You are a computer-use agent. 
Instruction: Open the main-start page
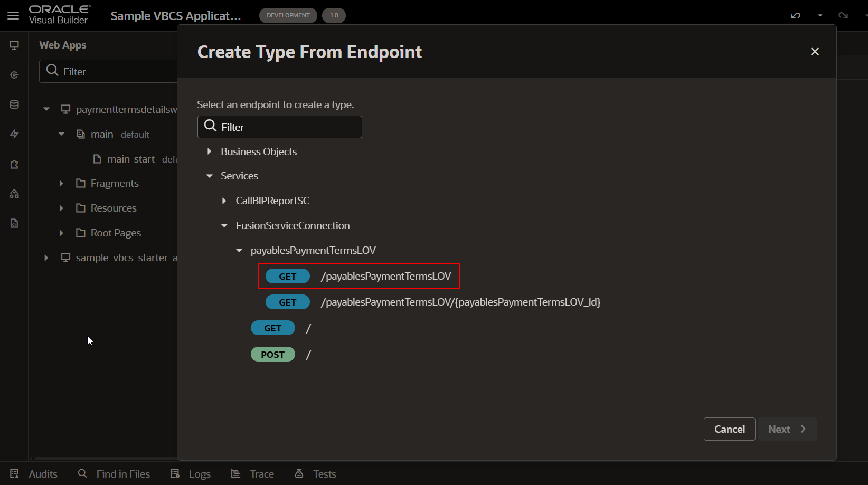[131, 159]
